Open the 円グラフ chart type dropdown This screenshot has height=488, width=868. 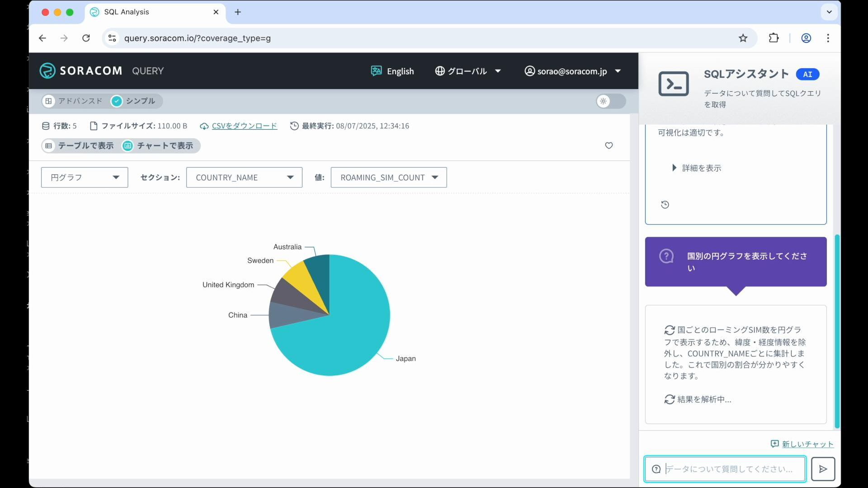[x=85, y=178]
